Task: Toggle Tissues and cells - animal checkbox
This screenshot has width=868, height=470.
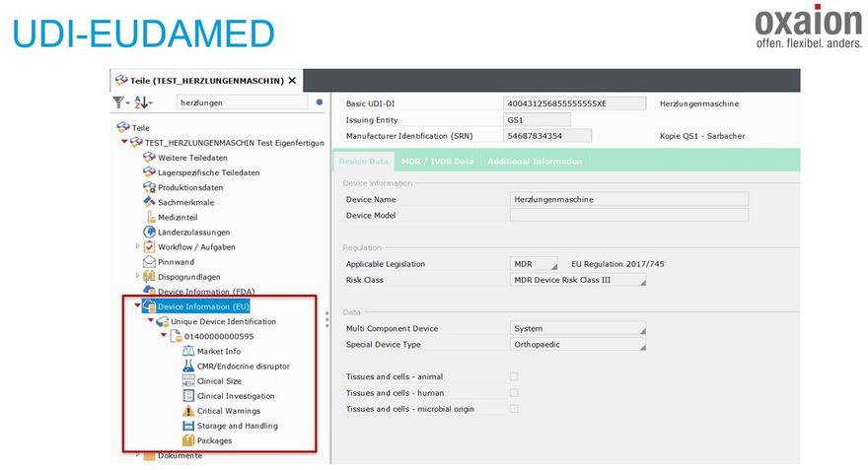Action: click(514, 376)
